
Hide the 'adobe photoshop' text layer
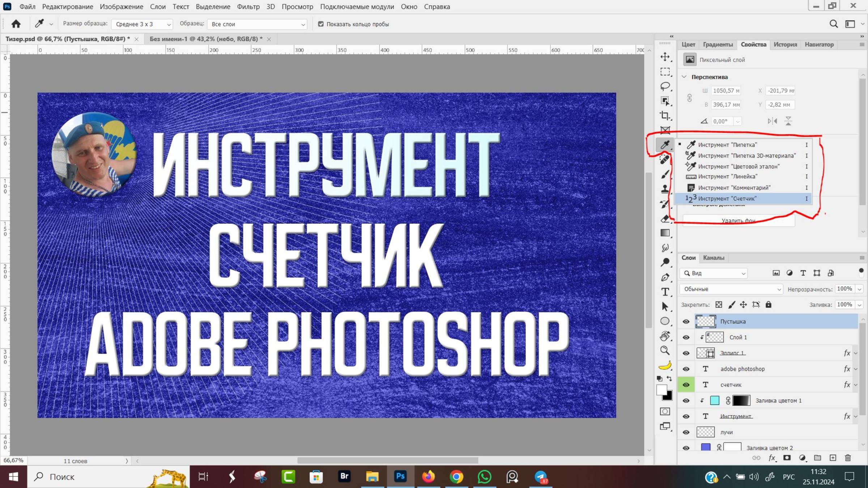(x=686, y=369)
